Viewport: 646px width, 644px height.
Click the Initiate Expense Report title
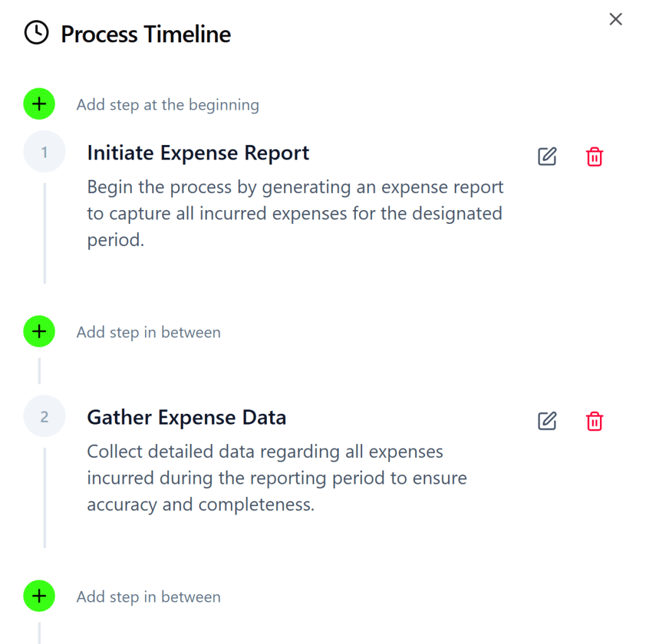tap(198, 153)
